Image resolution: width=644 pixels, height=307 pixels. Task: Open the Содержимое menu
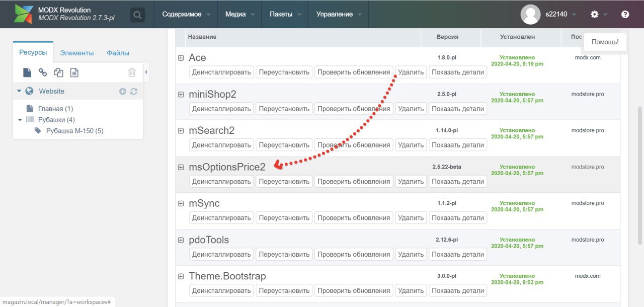click(186, 14)
